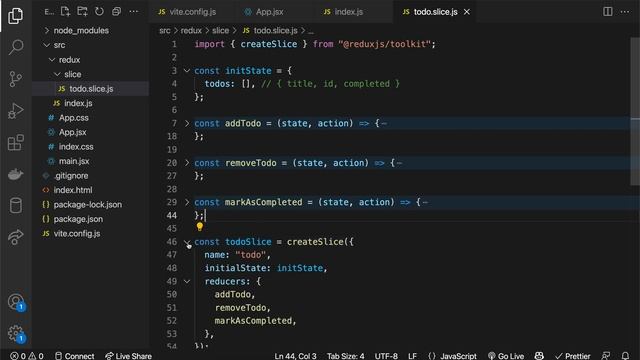This screenshot has width=640, height=360.
Task: Click Go Live in status bar
Action: pyautogui.click(x=506, y=356)
